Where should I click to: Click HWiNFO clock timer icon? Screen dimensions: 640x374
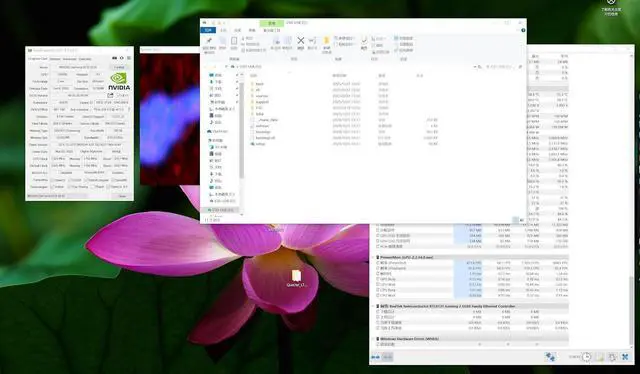pyautogui.click(x=586, y=357)
